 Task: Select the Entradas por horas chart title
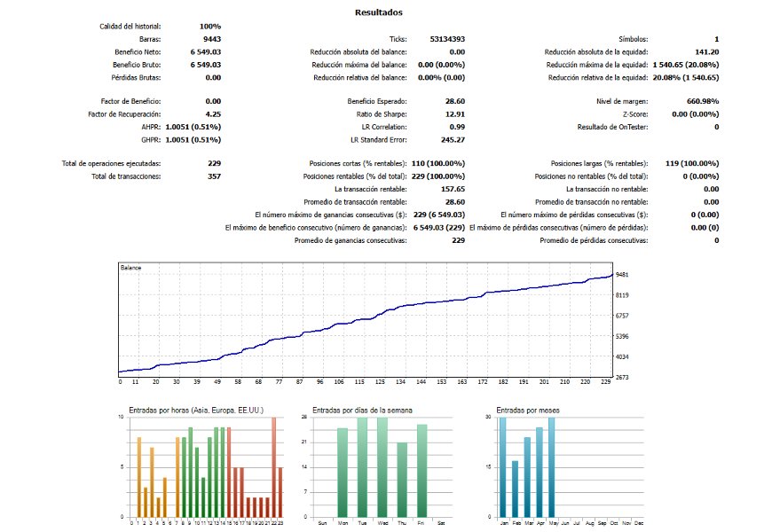click(x=196, y=411)
